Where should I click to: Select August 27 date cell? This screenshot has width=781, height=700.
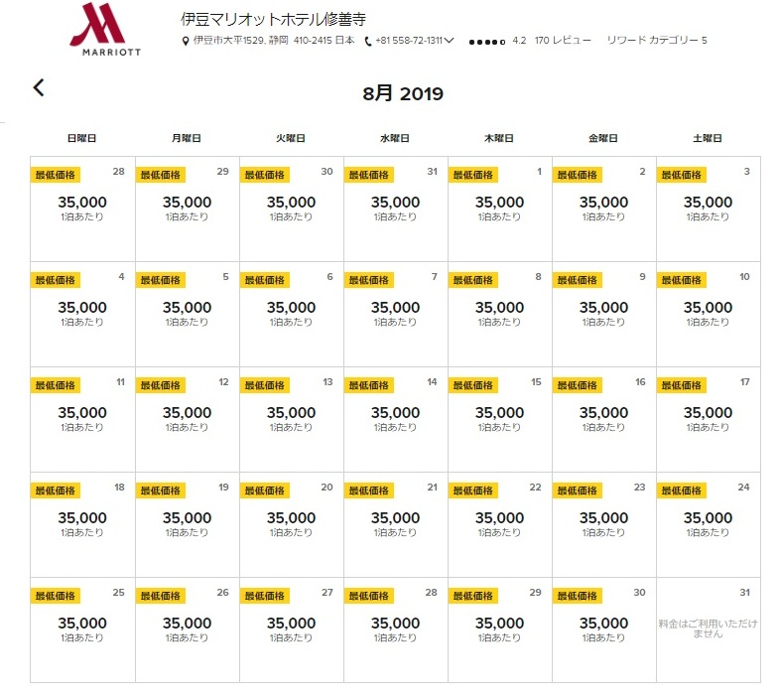[x=292, y=630]
